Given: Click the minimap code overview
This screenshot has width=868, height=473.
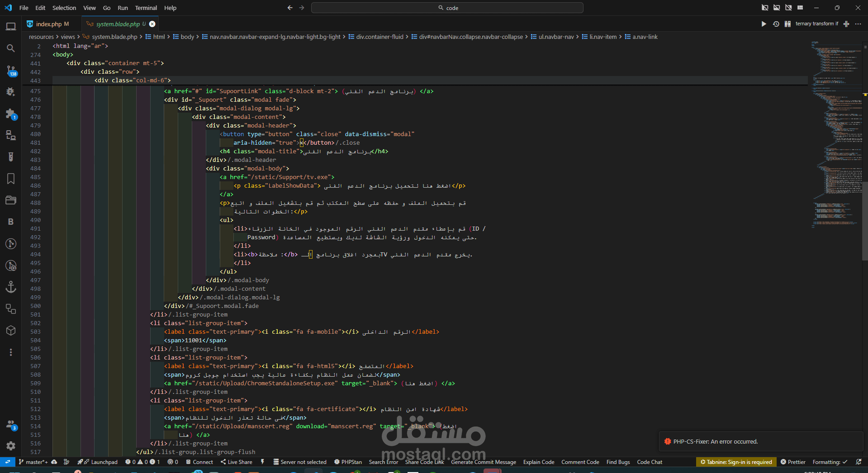Looking at the screenshot, I should coord(836,136).
